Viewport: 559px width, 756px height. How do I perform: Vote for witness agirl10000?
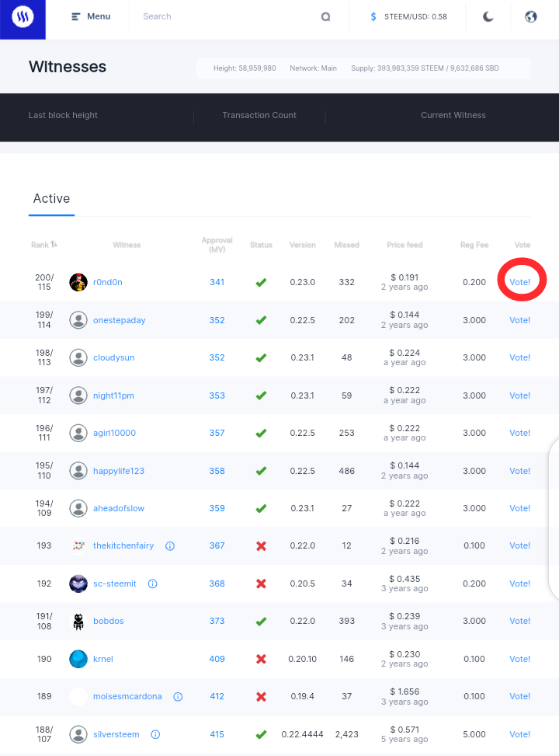520,433
